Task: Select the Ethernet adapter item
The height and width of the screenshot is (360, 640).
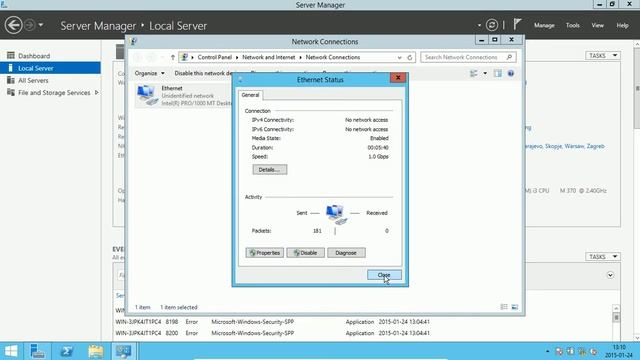Action: [x=184, y=96]
